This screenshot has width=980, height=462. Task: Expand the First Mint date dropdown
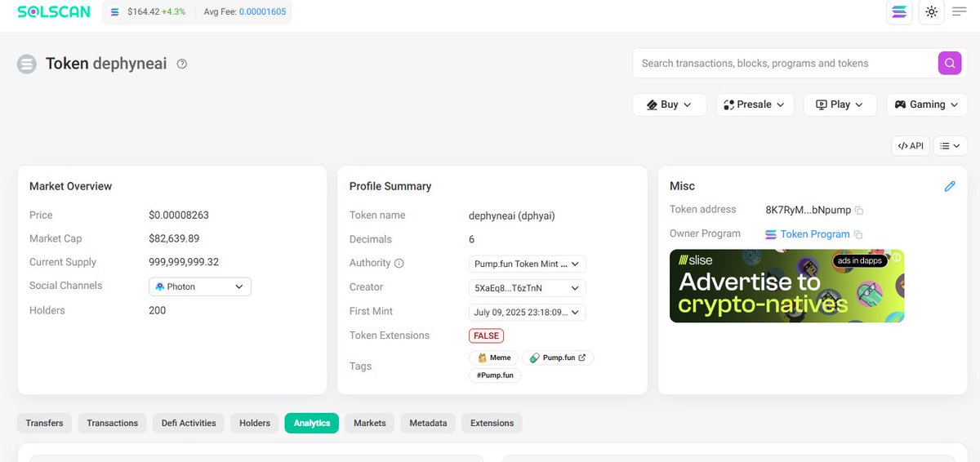coord(527,312)
